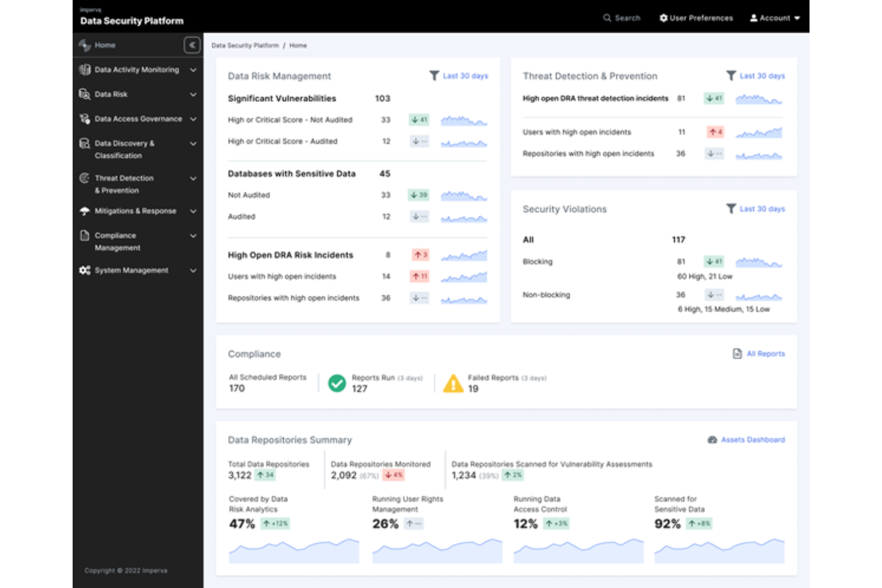Select the Home icon in sidebar
This screenshot has width=882, height=588.
coord(83,45)
